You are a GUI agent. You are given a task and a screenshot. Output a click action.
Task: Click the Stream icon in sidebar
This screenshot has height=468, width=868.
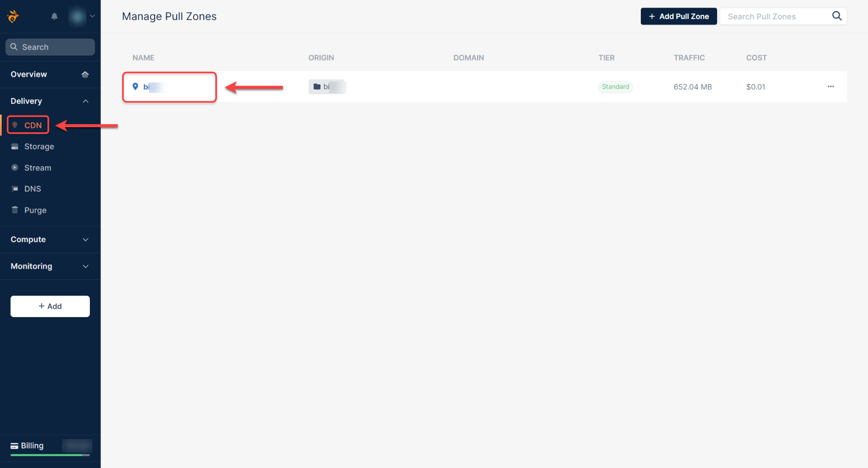(15, 167)
